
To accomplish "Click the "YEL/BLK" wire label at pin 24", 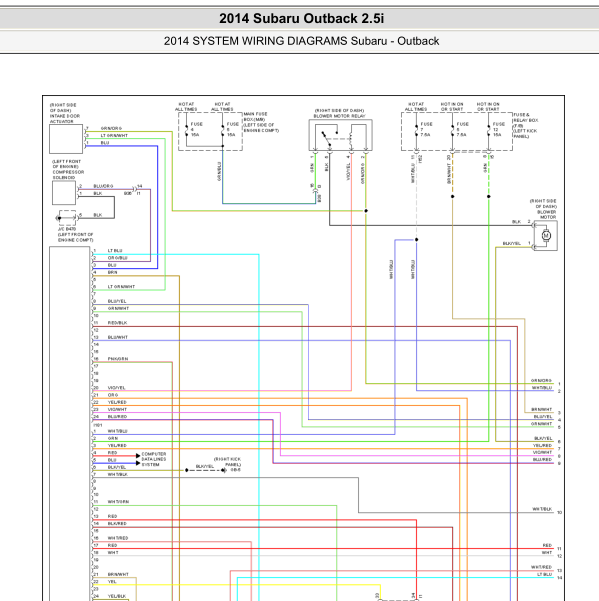I will tap(117, 596).
